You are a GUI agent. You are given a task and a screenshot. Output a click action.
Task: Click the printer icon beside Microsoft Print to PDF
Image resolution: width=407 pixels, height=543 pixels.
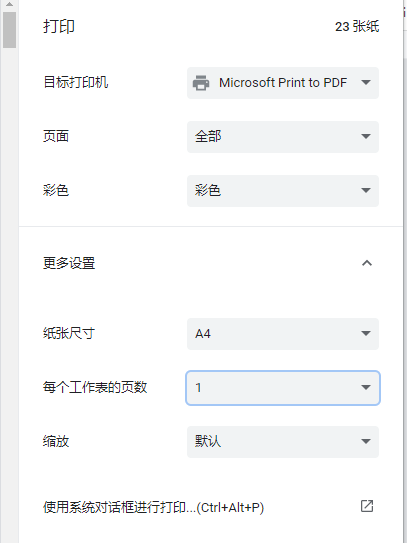201,83
